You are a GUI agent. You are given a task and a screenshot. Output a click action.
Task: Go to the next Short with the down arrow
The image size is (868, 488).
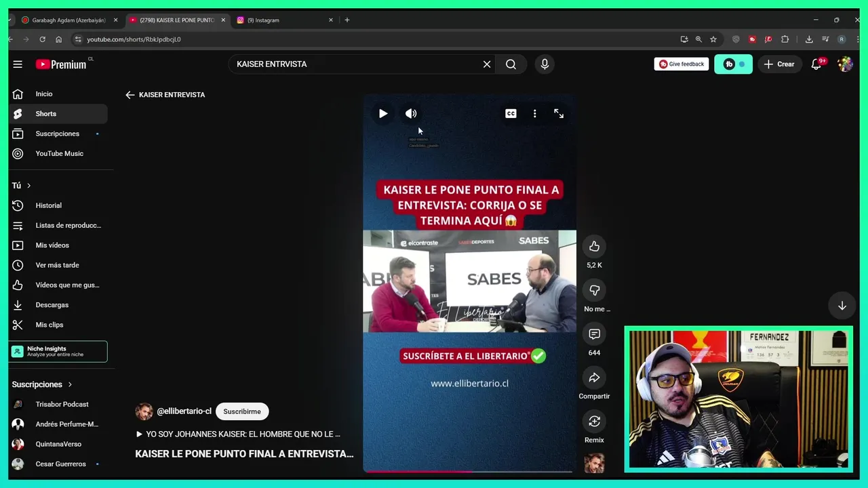842,306
